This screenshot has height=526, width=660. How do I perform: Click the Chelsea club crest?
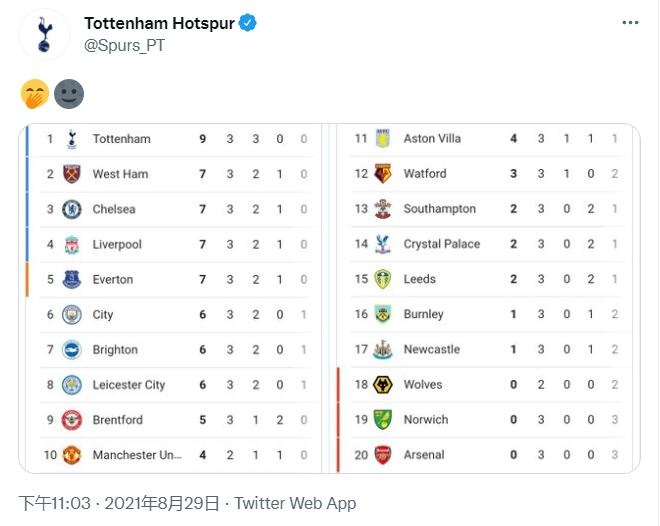pyautogui.click(x=72, y=209)
